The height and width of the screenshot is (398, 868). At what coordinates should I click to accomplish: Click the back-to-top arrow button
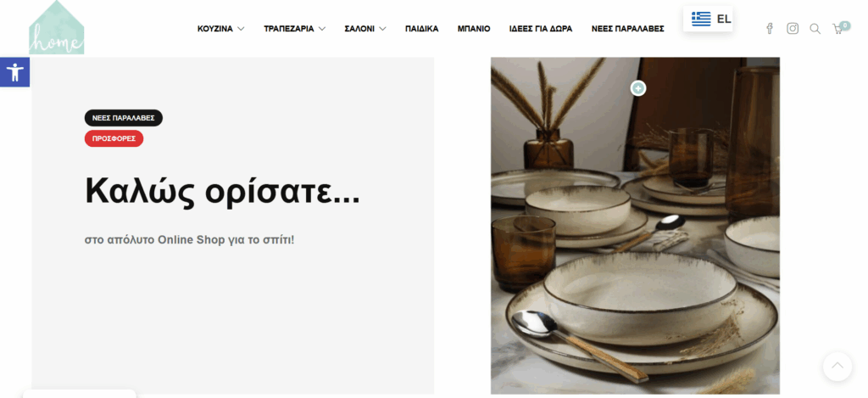pyautogui.click(x=837, y=367)
